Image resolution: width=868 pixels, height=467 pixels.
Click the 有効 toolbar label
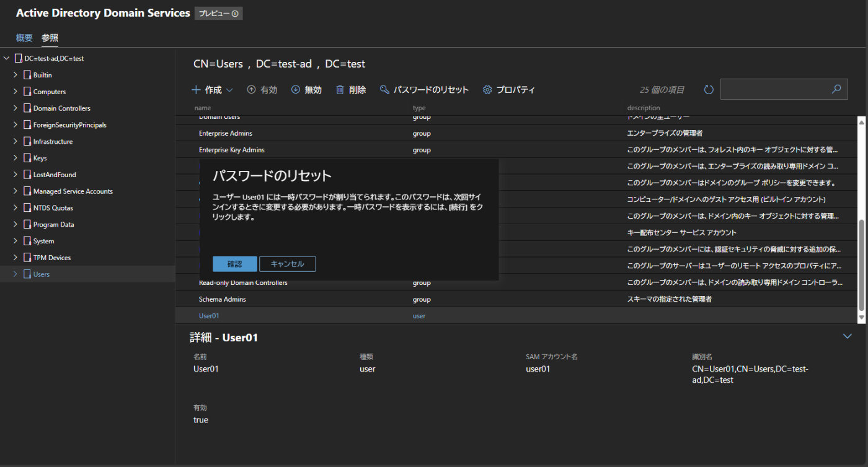click(x=269, y=90)
